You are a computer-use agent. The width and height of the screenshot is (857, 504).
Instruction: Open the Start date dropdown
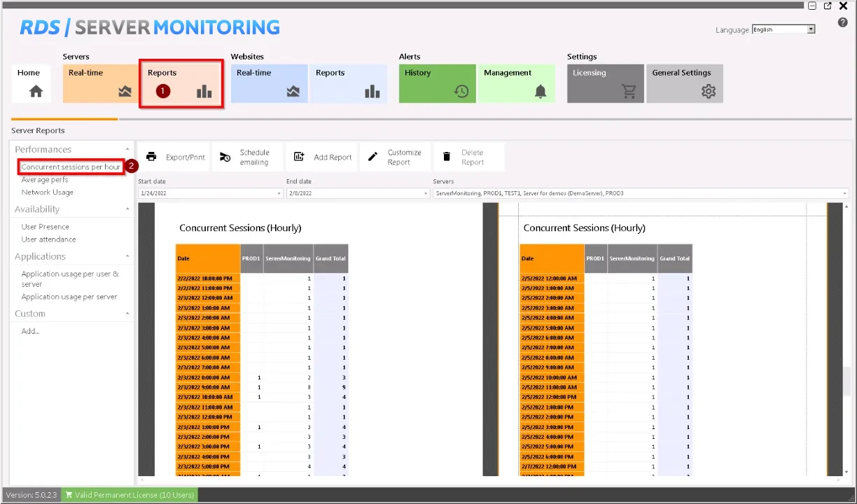click(x=279, y=193)
